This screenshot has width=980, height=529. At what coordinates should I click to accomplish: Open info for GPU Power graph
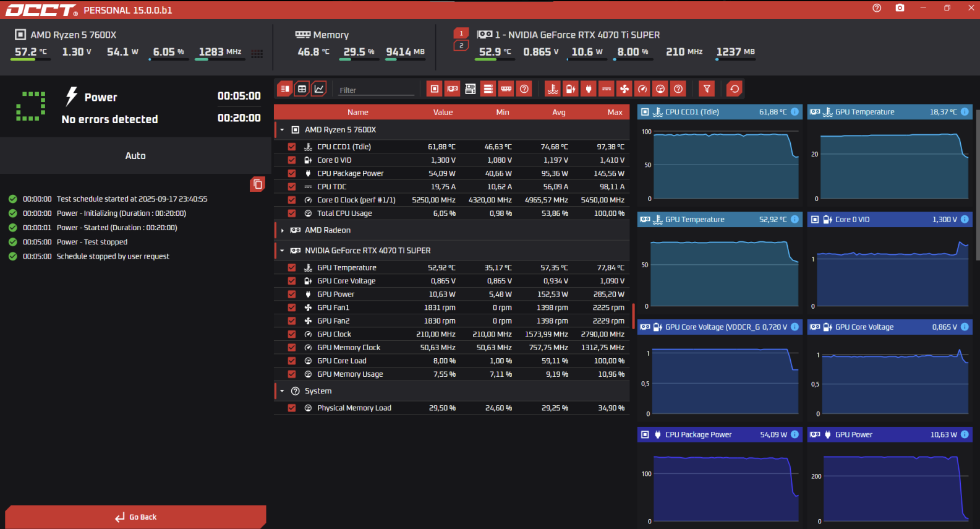pyautogui.click(x=965, y=434)
